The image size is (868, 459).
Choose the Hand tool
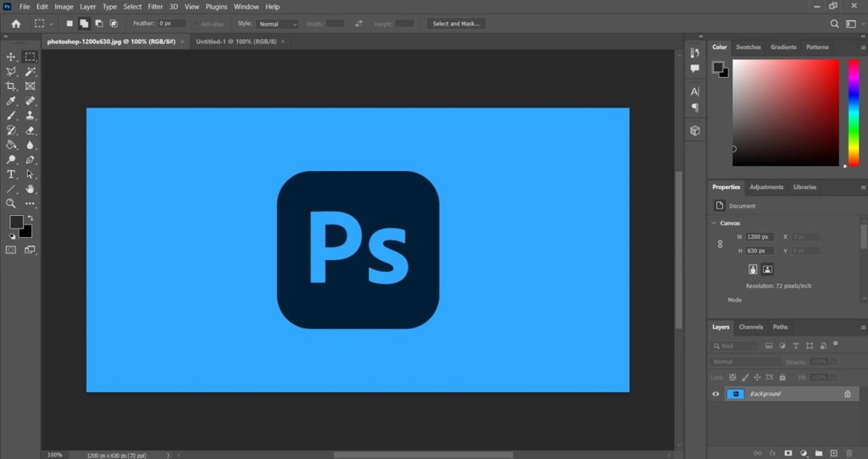tap(31, 189)
